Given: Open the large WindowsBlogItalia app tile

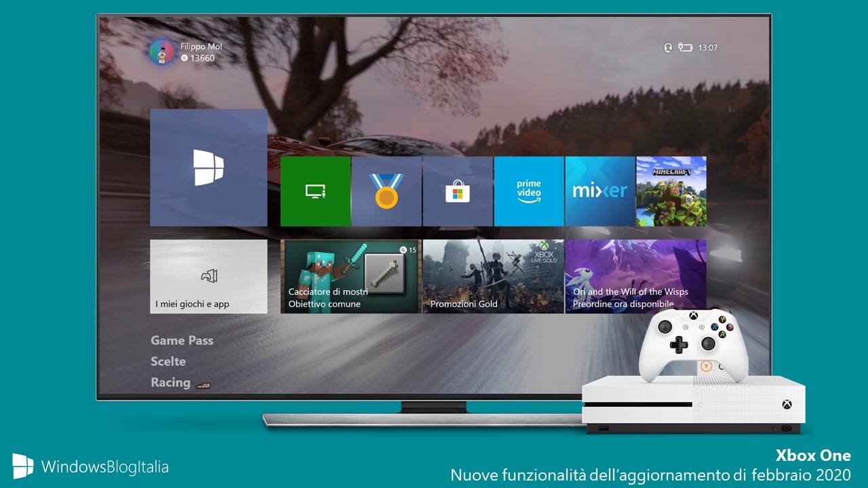Looking at the screenshot, I should pyautogui.click(x=209, y=167).
